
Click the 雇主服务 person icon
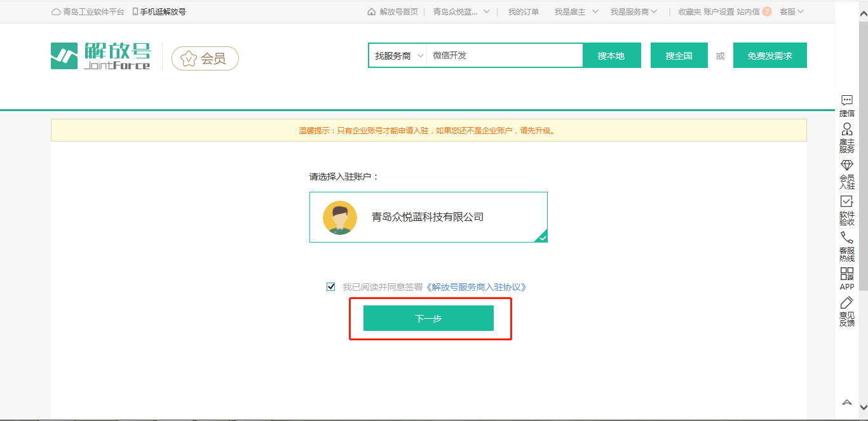(846, 130)
